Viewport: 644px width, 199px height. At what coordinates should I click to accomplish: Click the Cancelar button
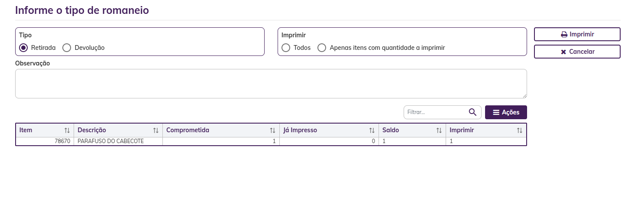(577, 52)
